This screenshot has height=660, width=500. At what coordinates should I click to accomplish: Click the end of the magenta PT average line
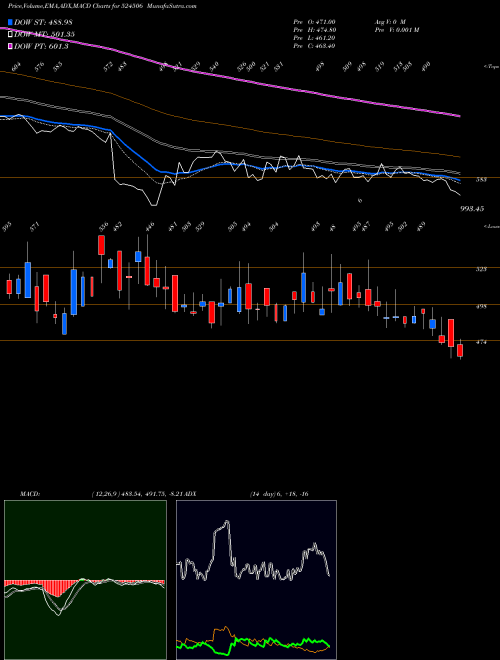point(459,115)
